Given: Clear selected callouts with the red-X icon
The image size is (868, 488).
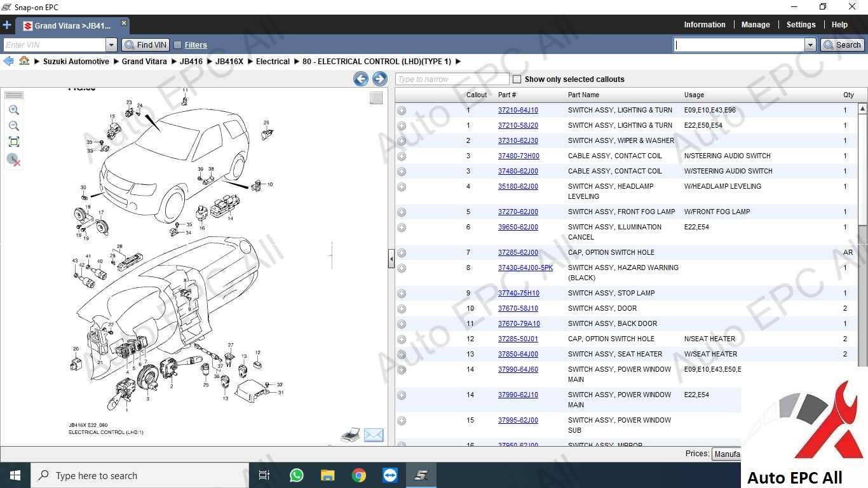Looking at the screenshot, I should pyautogui.click(x=14, y=159).
